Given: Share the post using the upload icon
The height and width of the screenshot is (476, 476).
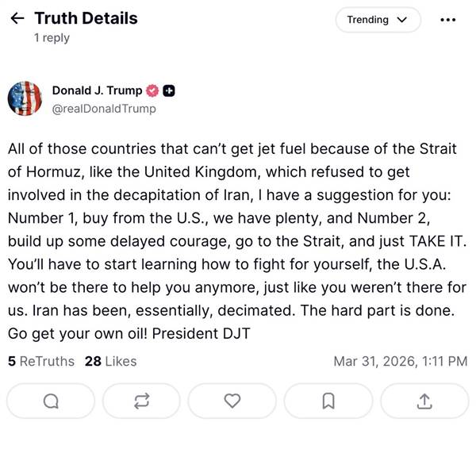Looking at the screenshot, I should tap(424, 401).
